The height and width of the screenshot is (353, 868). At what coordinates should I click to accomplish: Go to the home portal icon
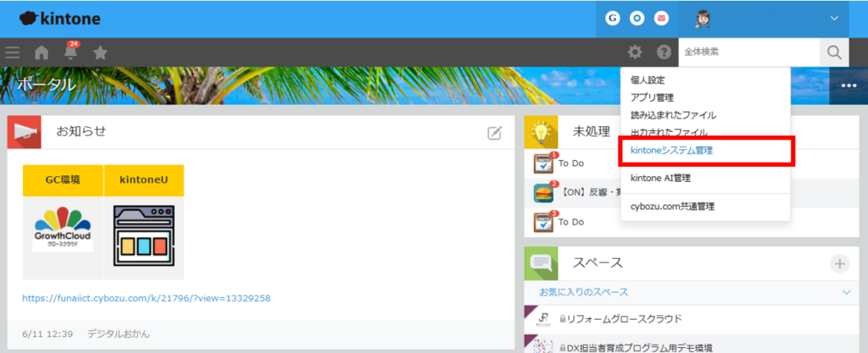(41, 52)
